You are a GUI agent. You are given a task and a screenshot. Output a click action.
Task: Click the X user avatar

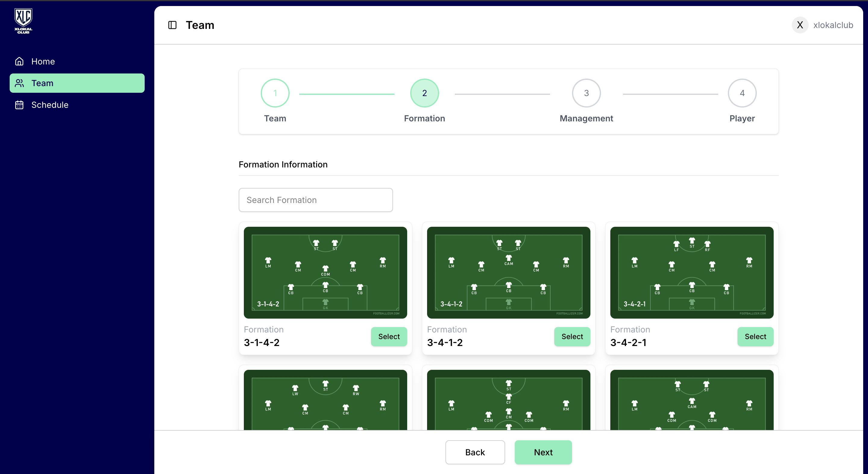(x=800, y=25)
